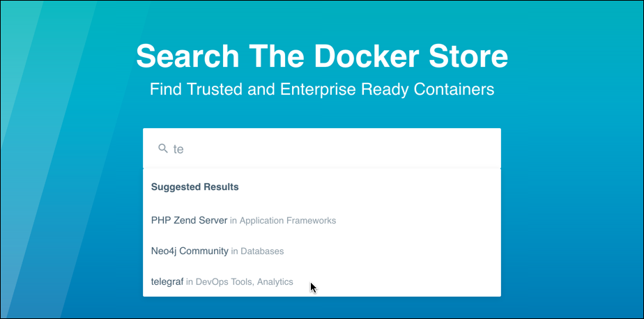Screen dimensions: 644x319
Task: Click the "Search The Docker Store" headline
Action: pos(322,56)
